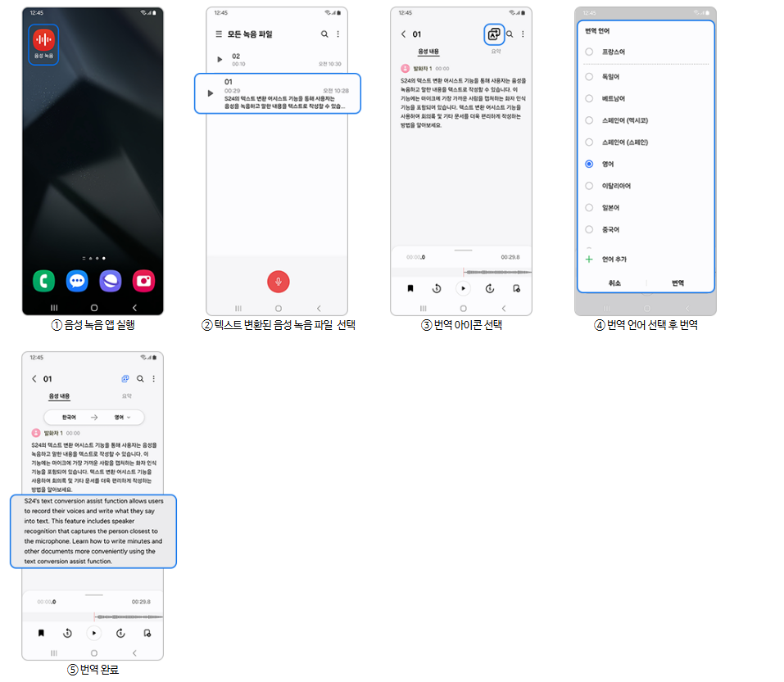Open the blue Messages app icon
The height and width of the screenshot is (682, 784).
pyautogui.click(x=77, y=281)
